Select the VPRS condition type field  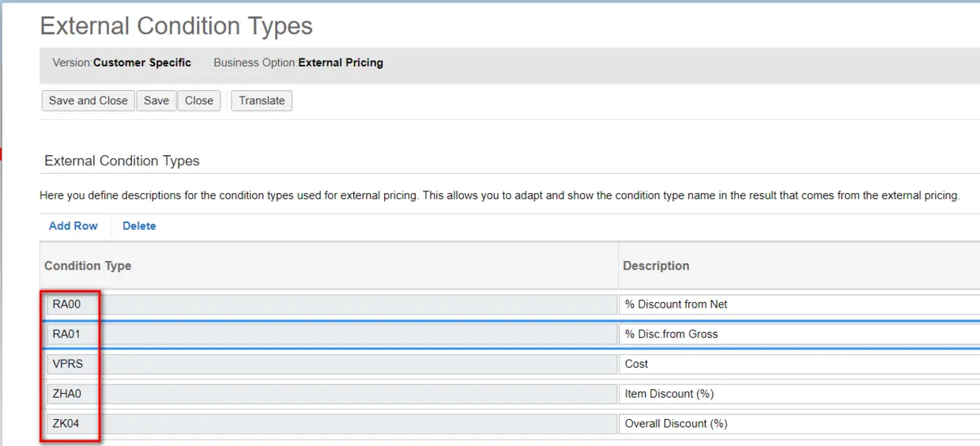(330, 365)
